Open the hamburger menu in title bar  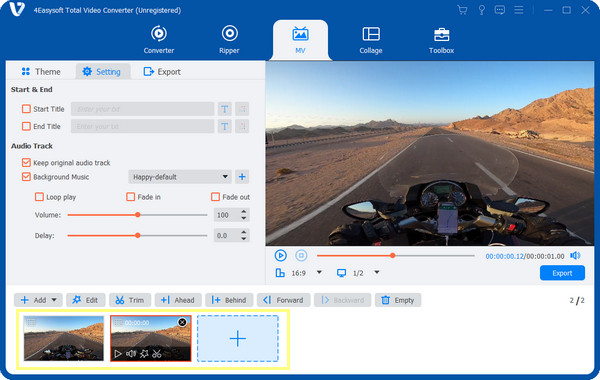tap(518, 10)
